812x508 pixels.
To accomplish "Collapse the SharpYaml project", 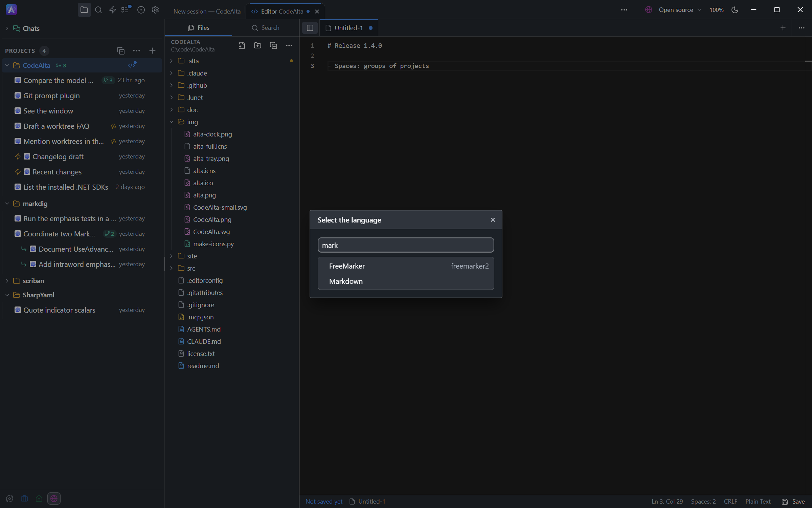I will coord(7,295).
